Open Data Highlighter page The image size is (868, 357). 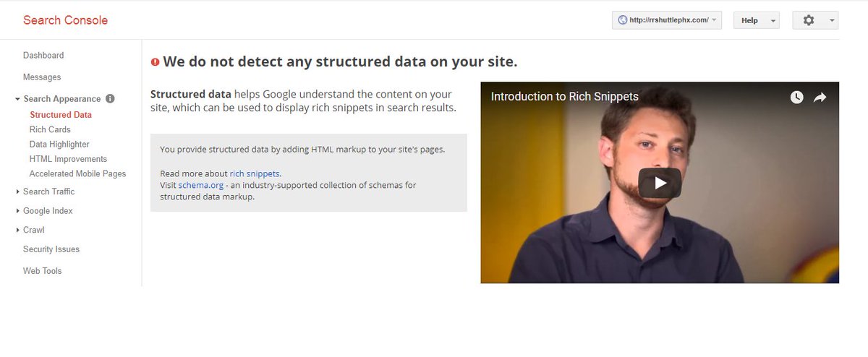coord(59,145)
